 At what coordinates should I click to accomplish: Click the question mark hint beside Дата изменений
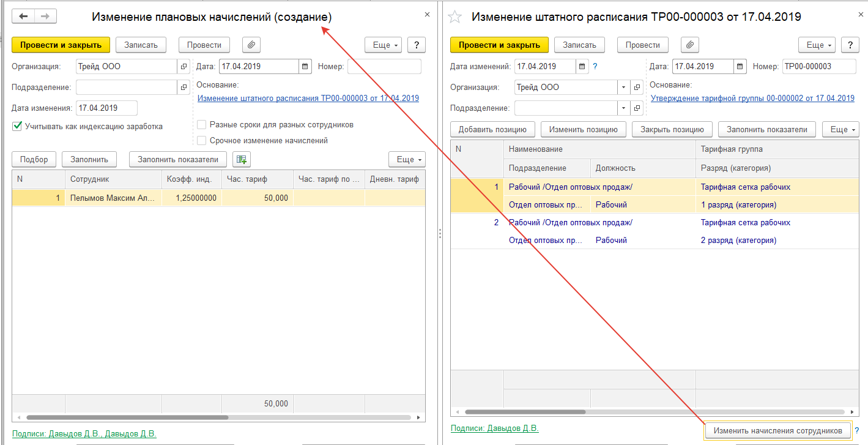pos(595,67)
